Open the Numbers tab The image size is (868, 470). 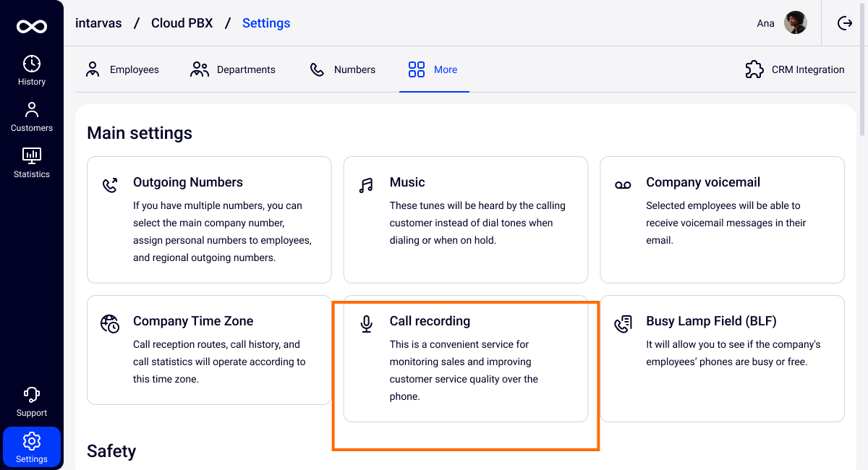(343, 70)
